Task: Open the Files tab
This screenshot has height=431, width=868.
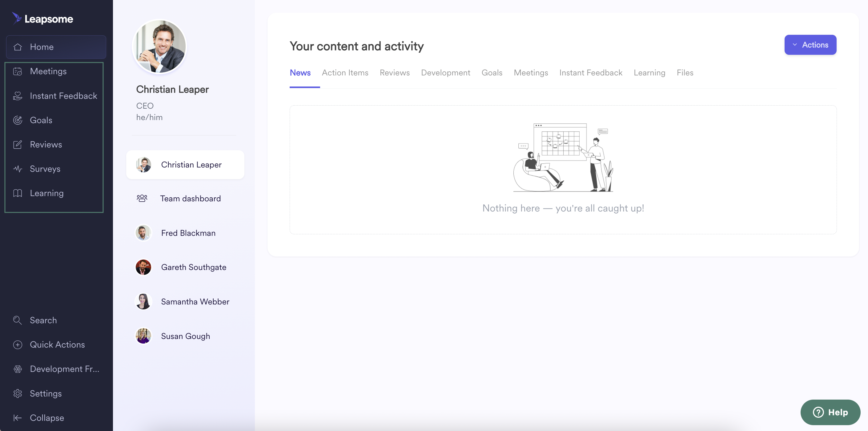Action: (685, 73)
